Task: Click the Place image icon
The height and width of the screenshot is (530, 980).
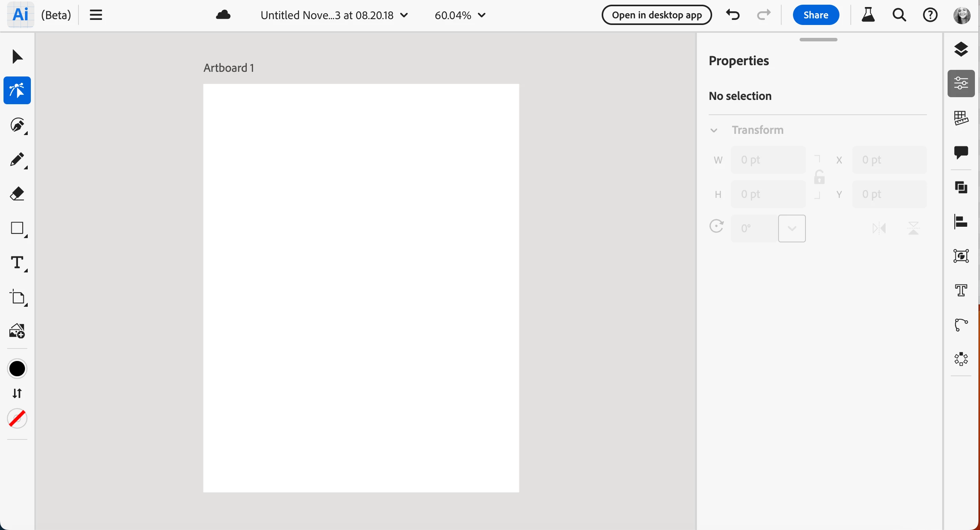Action: click(x=17, y=331)
